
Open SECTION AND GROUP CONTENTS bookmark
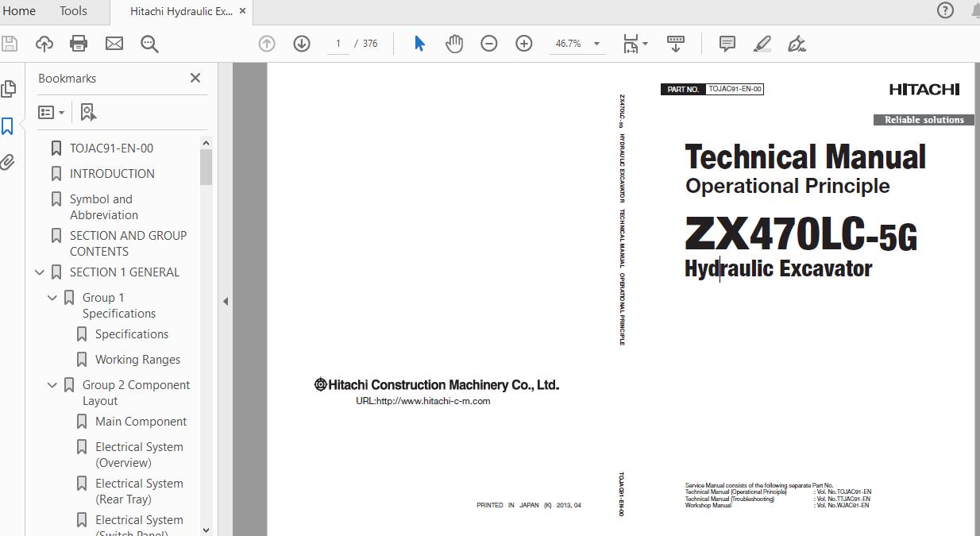coord(128,244)
